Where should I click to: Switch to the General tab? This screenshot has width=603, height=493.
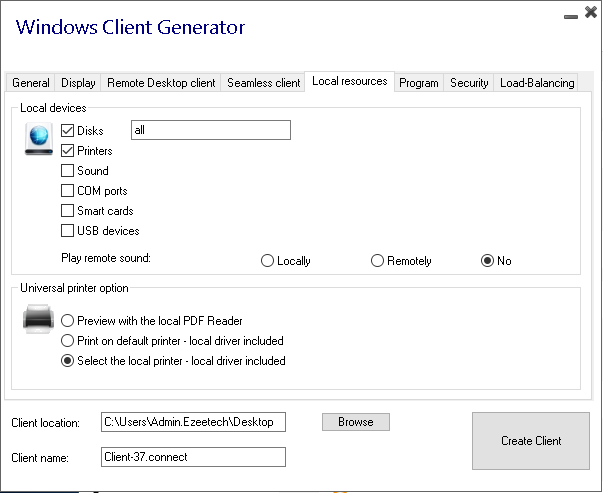point(31,83)
